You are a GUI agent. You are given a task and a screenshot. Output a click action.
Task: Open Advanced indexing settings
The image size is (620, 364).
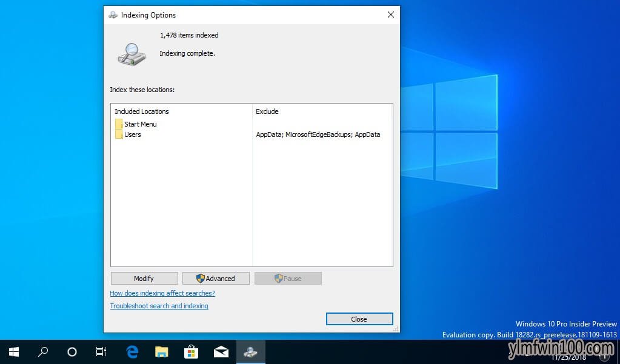[x=216, y=278]
